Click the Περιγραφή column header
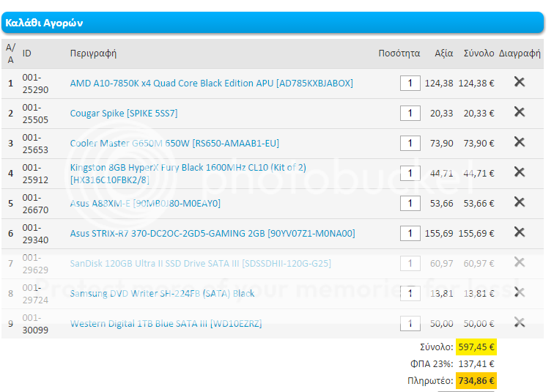 click(93, 53)
